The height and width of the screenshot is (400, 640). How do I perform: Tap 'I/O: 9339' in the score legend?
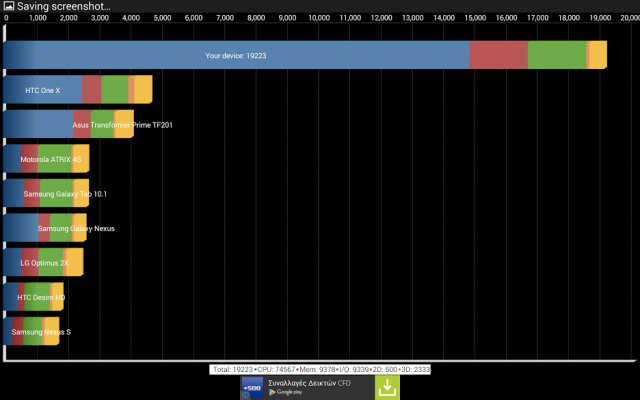(x=353, y=369)
